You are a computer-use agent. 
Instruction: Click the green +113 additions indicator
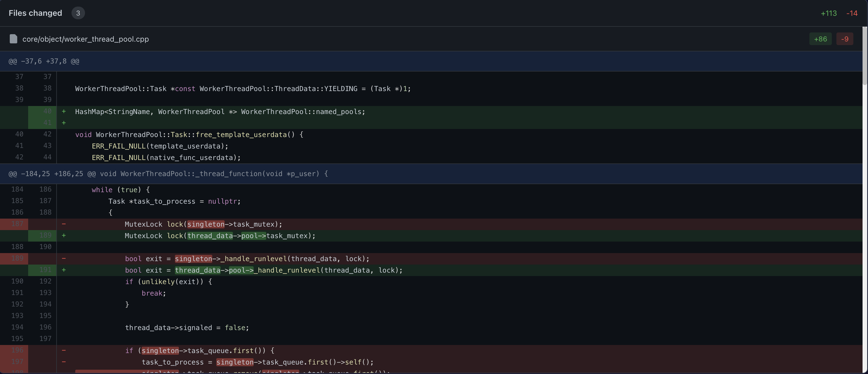coord(828,13)
